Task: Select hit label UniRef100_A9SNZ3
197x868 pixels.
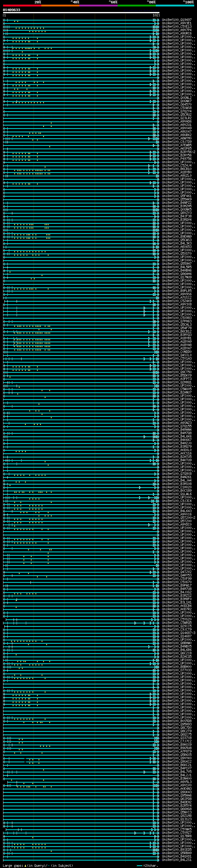Action: [x=177, y=423]
